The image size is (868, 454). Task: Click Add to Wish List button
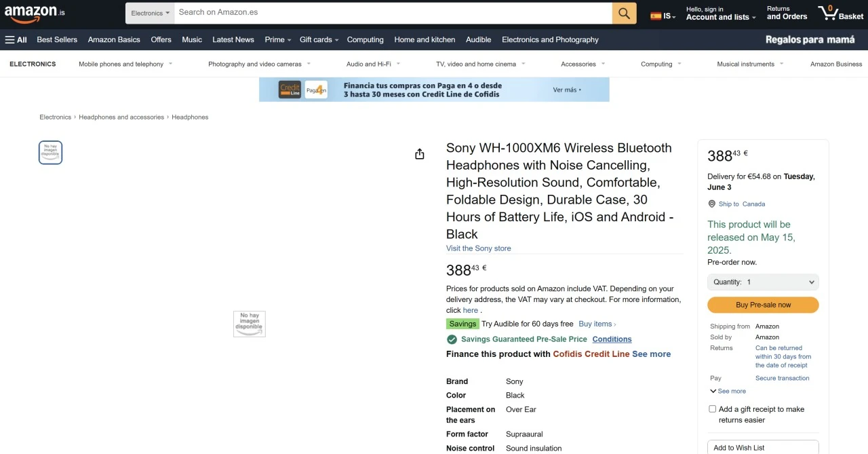(763, 447)
